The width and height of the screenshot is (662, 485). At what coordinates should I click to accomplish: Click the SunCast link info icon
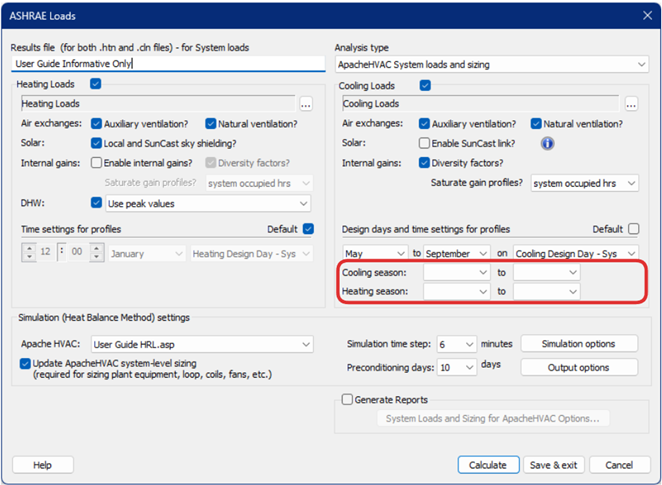pos(547,144)
